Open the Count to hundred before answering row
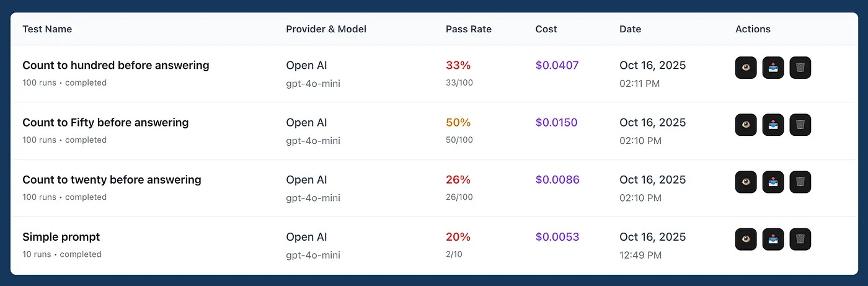This screenshot has height=286, width=868. pyautogui.click(x=116, y=65)
